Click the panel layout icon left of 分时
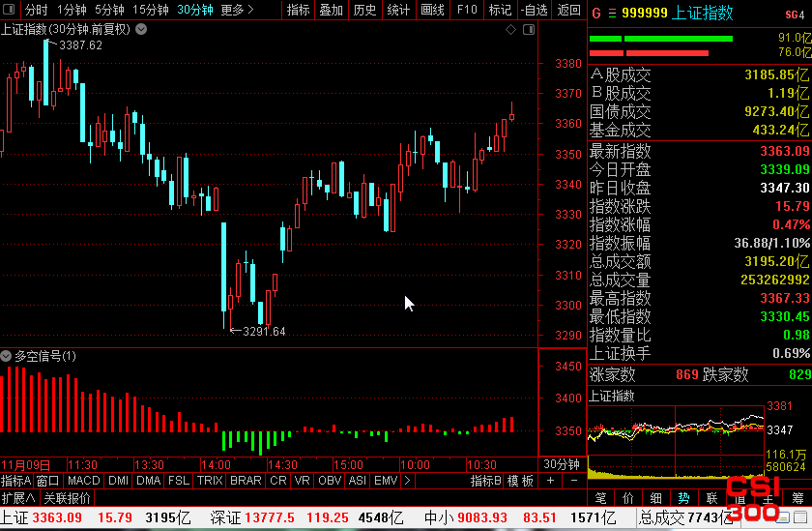 coord(9,10)
